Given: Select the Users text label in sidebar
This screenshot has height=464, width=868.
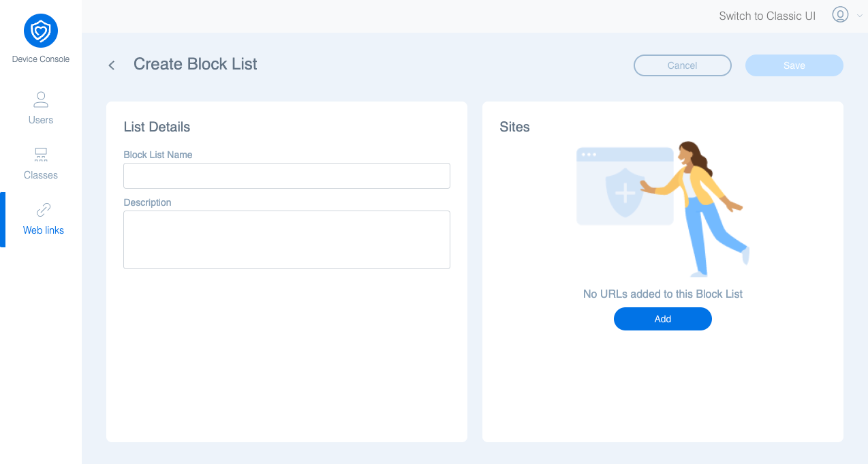Looking at the screenshot, I should 41,120.
